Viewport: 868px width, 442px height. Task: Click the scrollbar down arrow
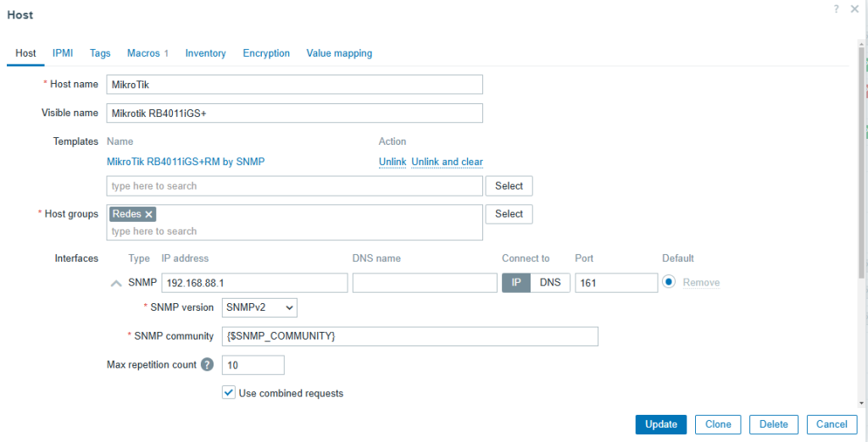pyautogui.click(x=861, y=404)
